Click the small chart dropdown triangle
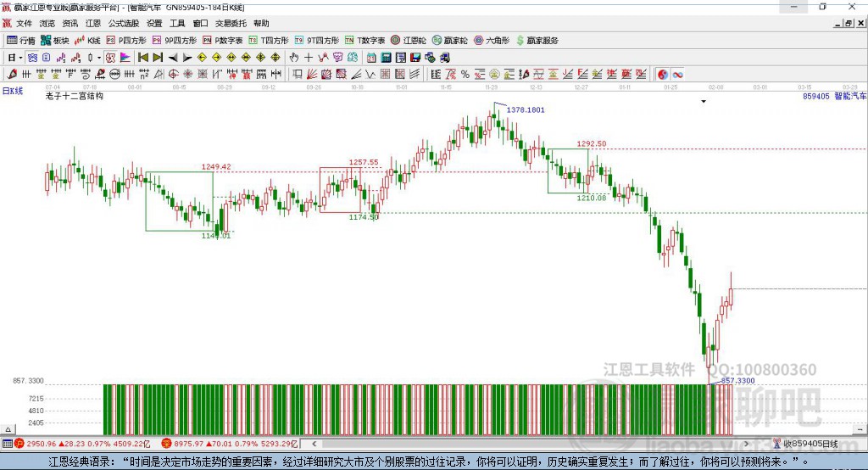Screen dimensions: 868x470 [704, 102]
